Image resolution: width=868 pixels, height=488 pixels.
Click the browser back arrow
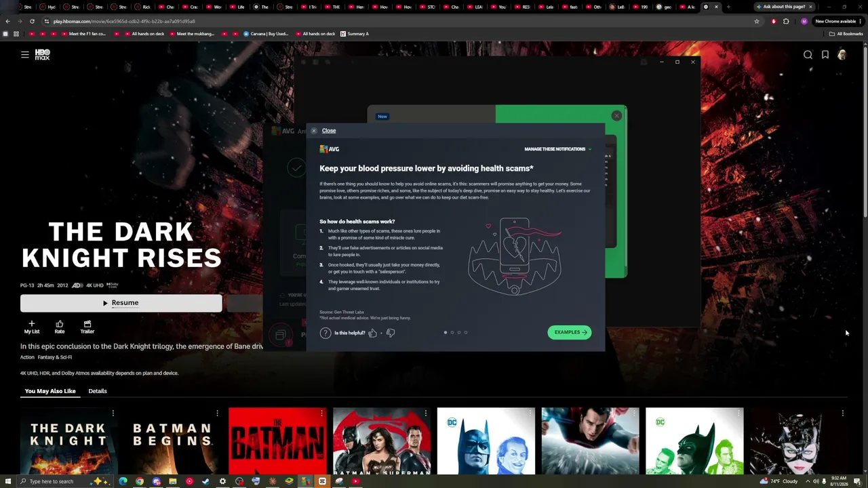[7, 21]
